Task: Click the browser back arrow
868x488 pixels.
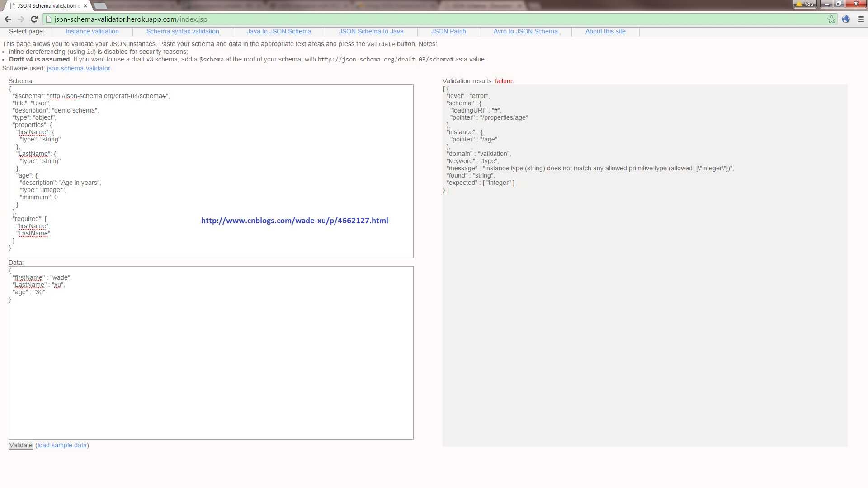Action: pos(8,19)
